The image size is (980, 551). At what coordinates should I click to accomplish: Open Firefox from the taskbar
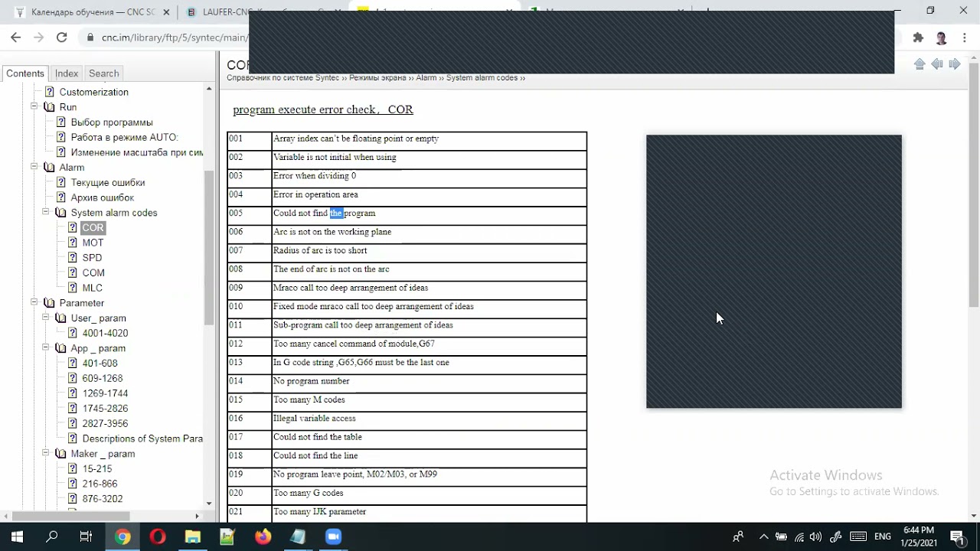[263, 536]
